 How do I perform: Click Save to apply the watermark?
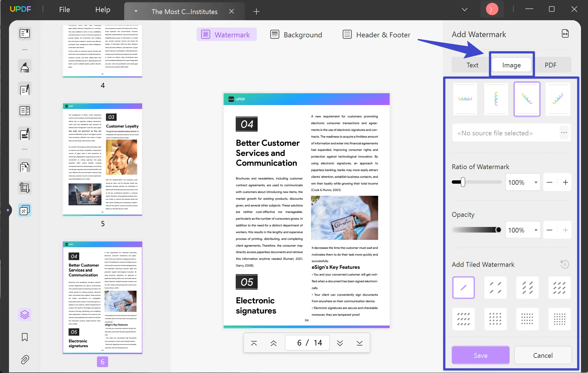(x=480, y=355)
